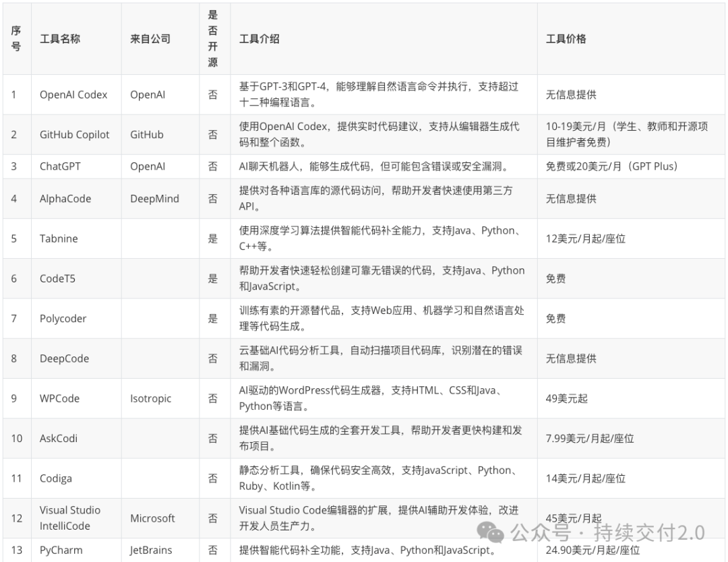This screenshot has width=728, height=562.
Task: Click the row number 13 cell
Action: pos(17,551)
